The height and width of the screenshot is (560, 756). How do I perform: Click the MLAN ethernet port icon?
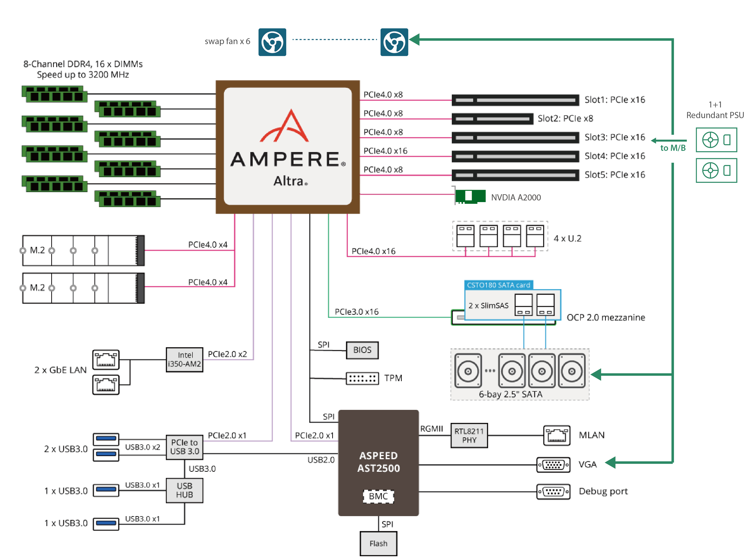557,435
